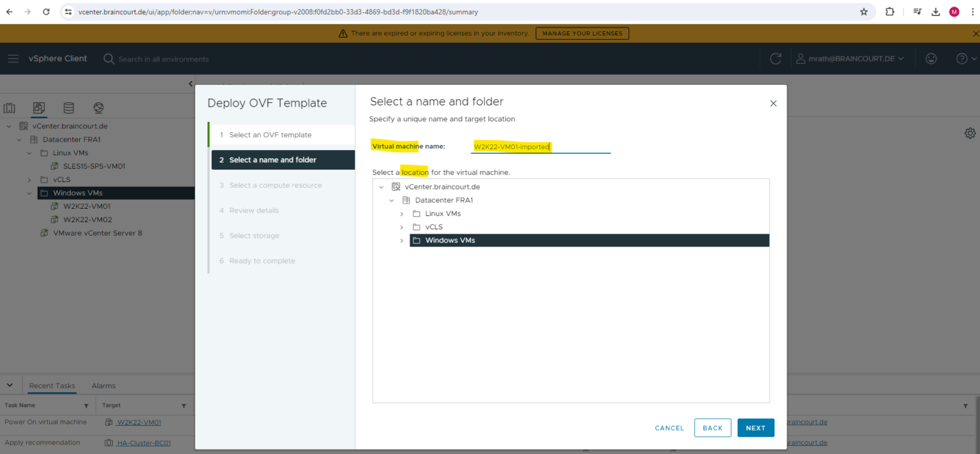Open the mrath@BRAINCOURT.DE user menu

(850, 58)
